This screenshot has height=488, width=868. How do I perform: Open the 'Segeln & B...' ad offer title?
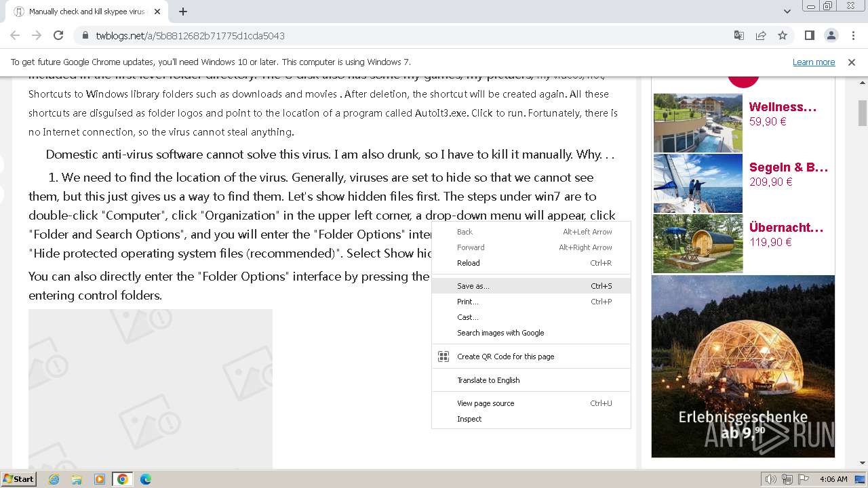pyautogui.click(x=789, y=167)
